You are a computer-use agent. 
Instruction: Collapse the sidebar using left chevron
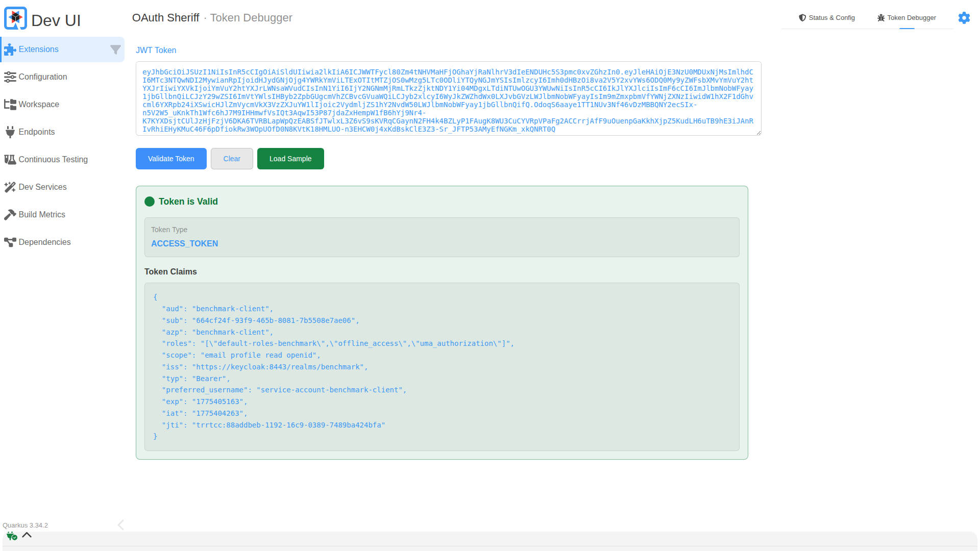120,525
